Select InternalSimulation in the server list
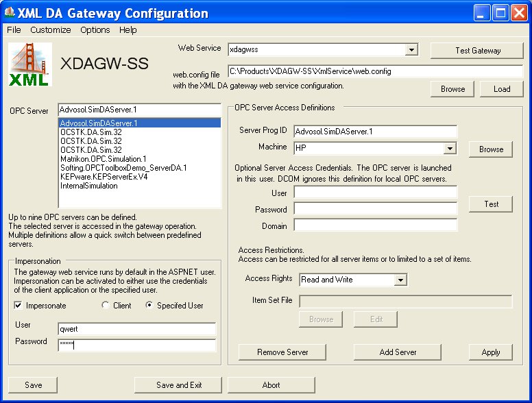This screenshot has width=532, height=403. coord(139,186)
